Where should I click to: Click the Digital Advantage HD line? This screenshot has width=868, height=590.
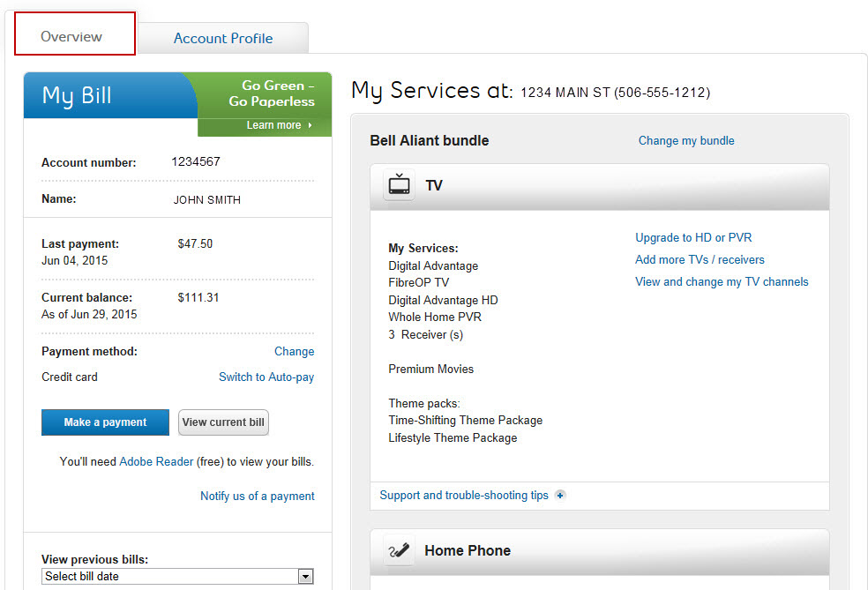(444, 300)
